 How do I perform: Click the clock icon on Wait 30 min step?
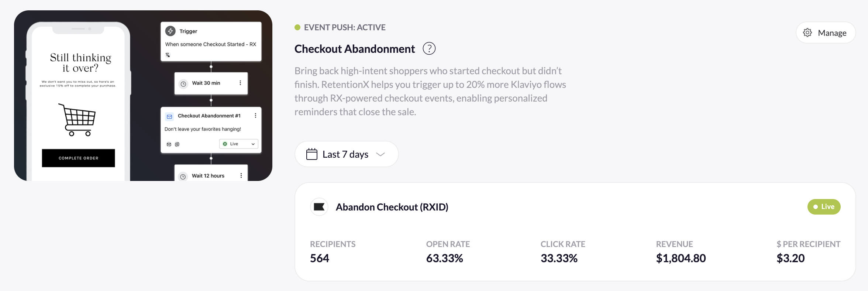[184, 83]
